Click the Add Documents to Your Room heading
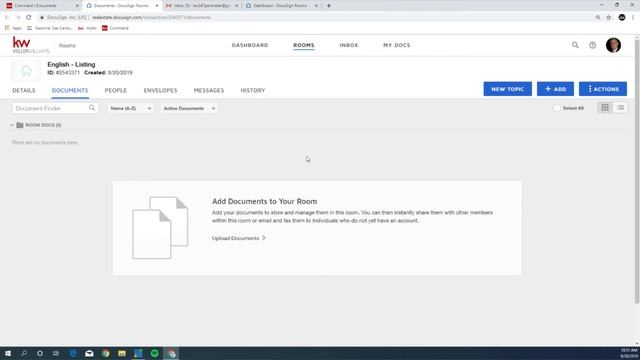This screenshot has height=360, width=640. (264, 201)
